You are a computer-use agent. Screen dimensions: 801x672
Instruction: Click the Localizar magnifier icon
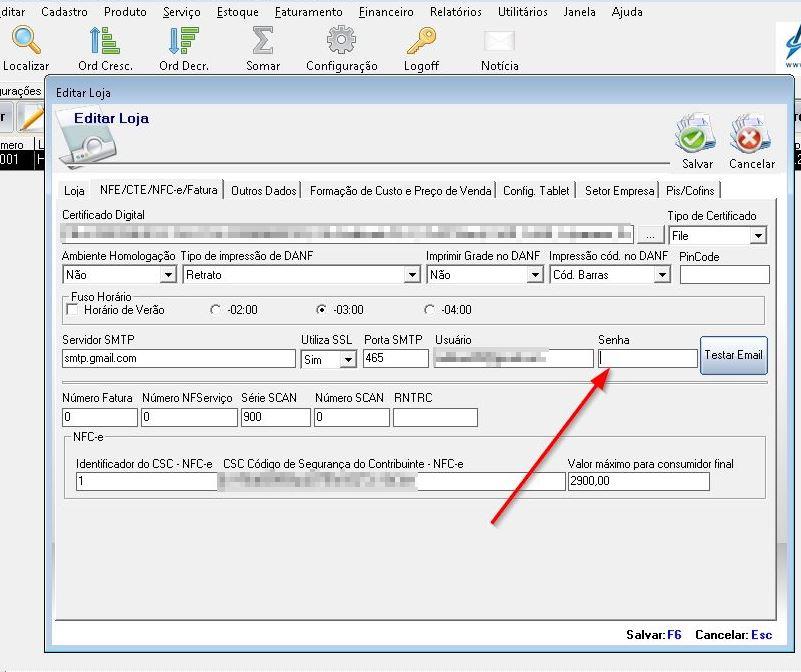[26, 40]
